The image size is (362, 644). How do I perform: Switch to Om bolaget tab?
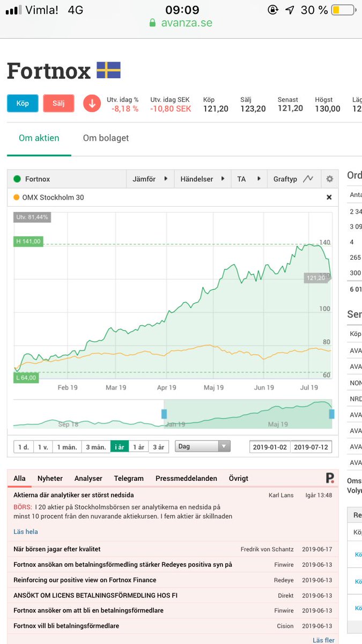(x=106, y=138)
